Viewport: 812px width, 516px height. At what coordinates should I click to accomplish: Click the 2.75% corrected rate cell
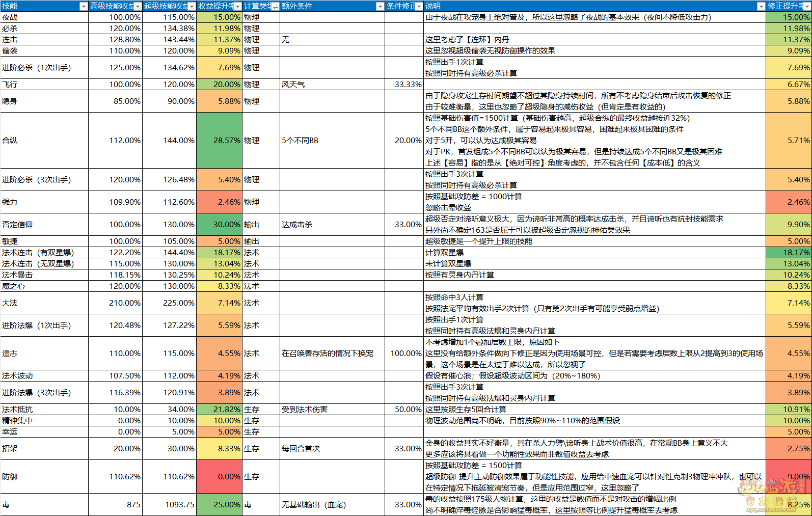(x=789, y=449)
